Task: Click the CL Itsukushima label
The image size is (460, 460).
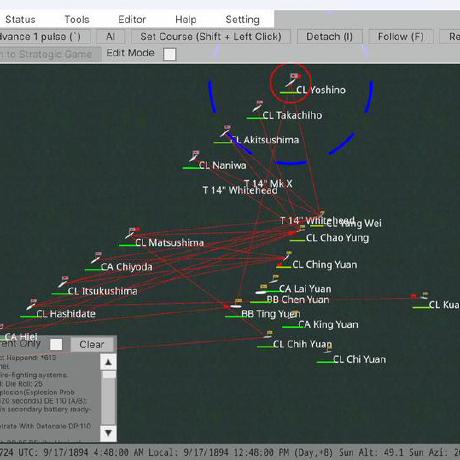Action: [x=103, y=291]
